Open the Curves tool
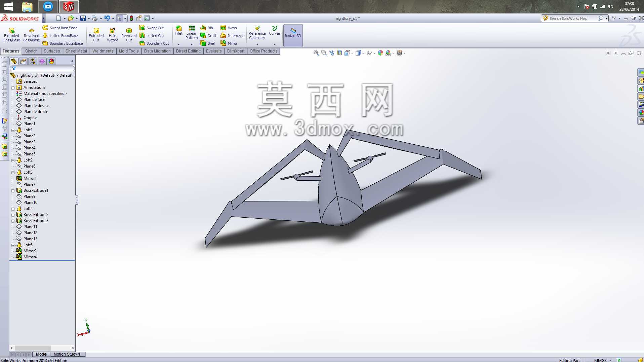 tap(275, 30)
